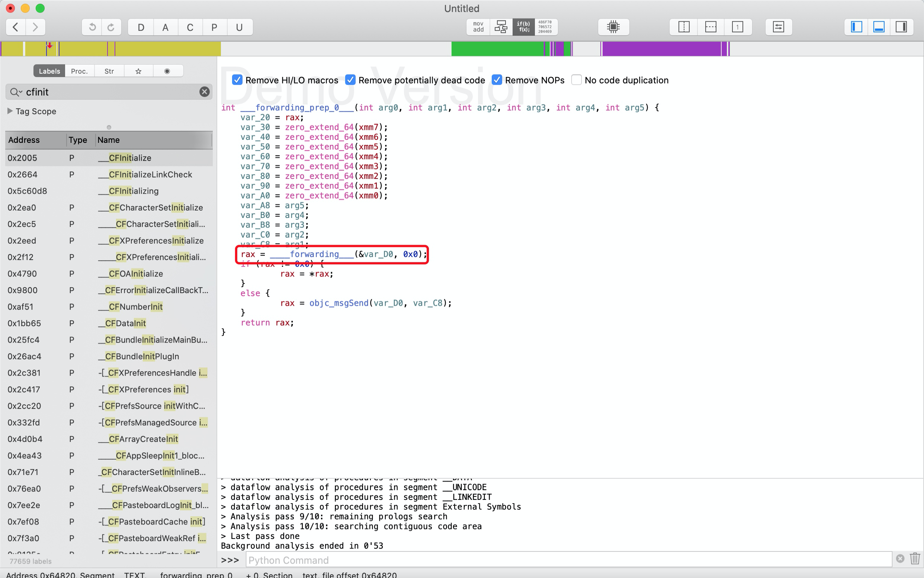The width and height of the screenshot is (924, 578).
Task: Switch to the Str tab
Action: tap(109, 71)
